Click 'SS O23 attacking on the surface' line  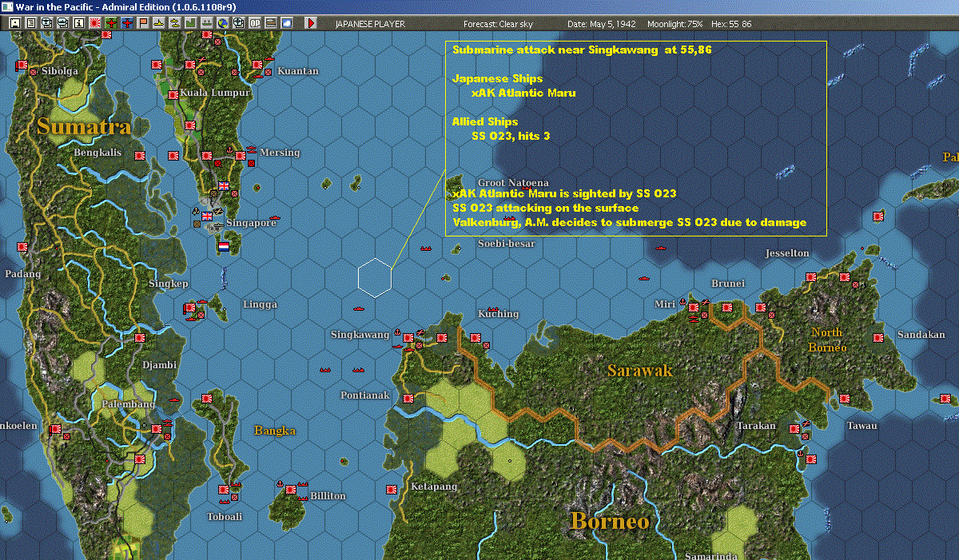[x=545, y=209]
